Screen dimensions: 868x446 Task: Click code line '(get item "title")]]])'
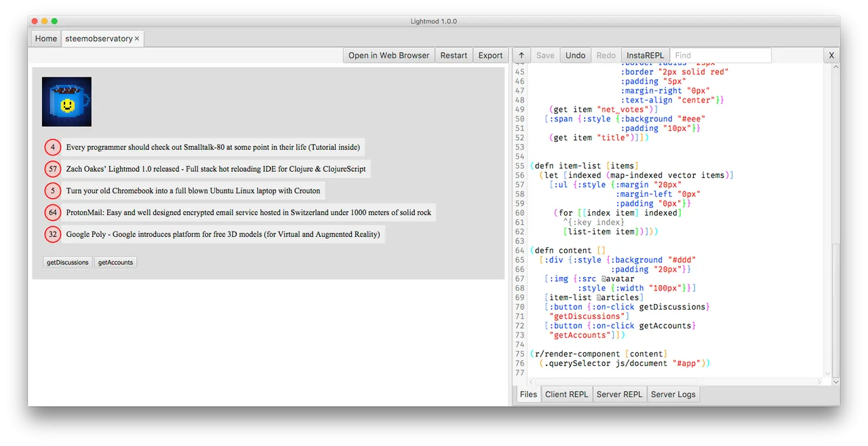599,138
